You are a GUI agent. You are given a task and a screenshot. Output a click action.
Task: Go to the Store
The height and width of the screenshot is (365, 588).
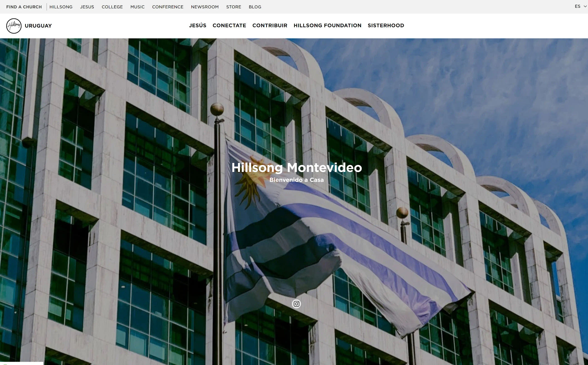pyautogui.click(x=234, y=7)
